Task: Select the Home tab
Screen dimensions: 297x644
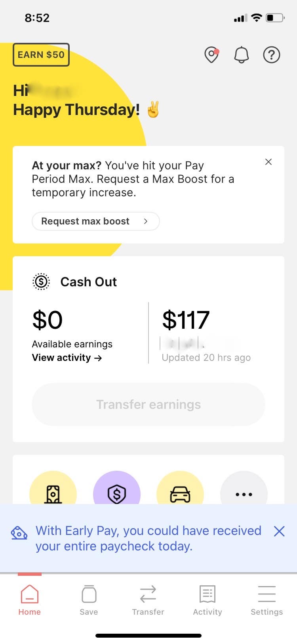Action: pyautogui.click(x=30, y=600)
